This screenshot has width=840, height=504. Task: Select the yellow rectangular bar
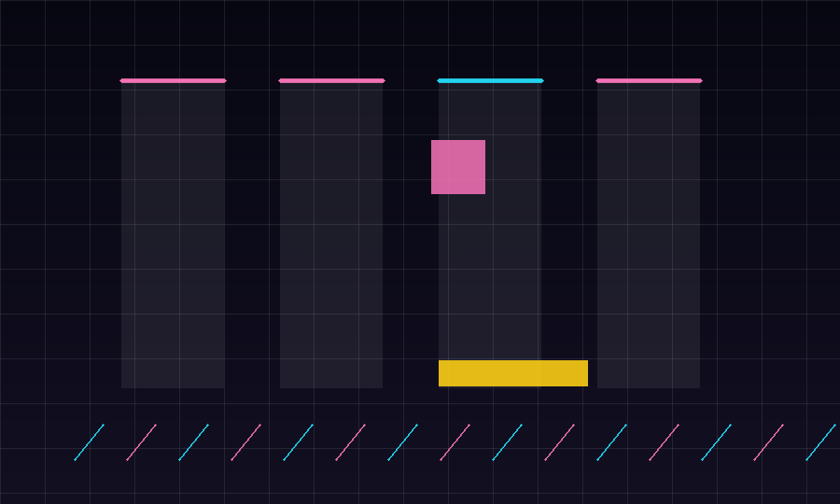point(513,373)
